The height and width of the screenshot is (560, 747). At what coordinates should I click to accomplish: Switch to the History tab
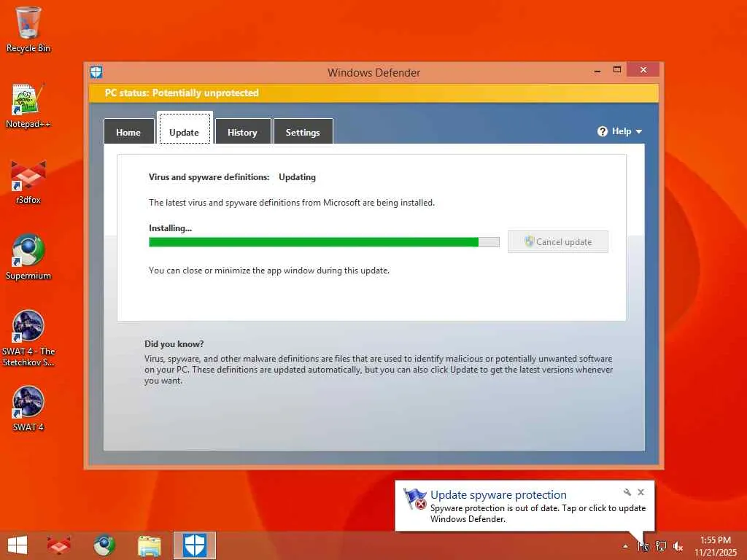243,132
